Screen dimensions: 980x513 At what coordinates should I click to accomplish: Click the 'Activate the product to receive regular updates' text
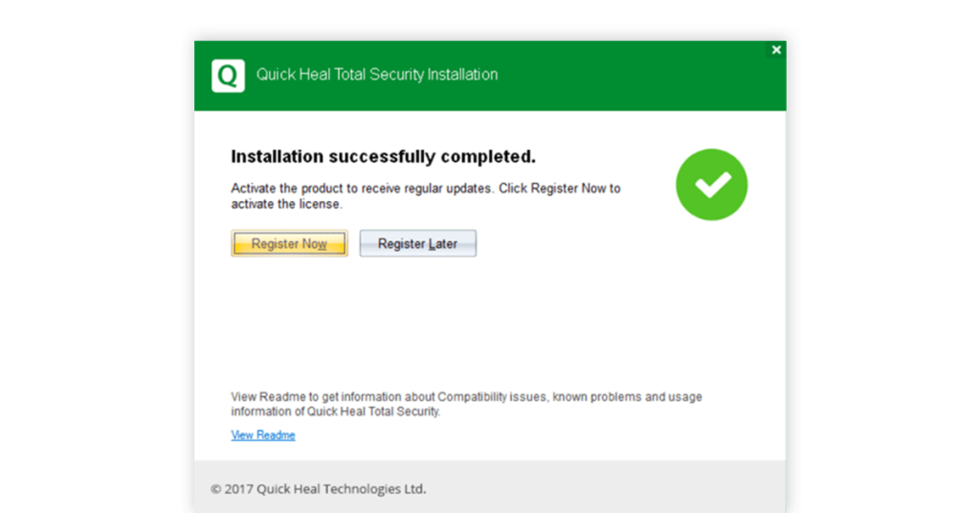pyautogui.click(x=426, y=196)
